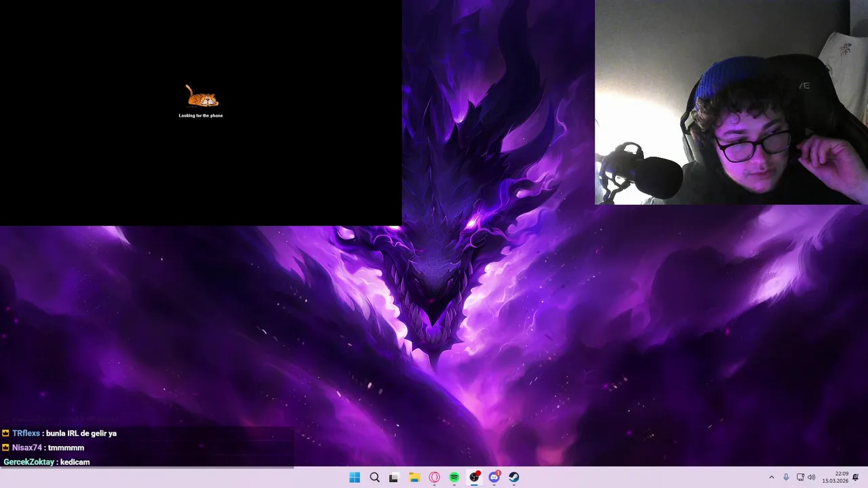This screenshot has height=488, width=868.
Task: Click the GercekZoktay username in chat
Action: 28,462
